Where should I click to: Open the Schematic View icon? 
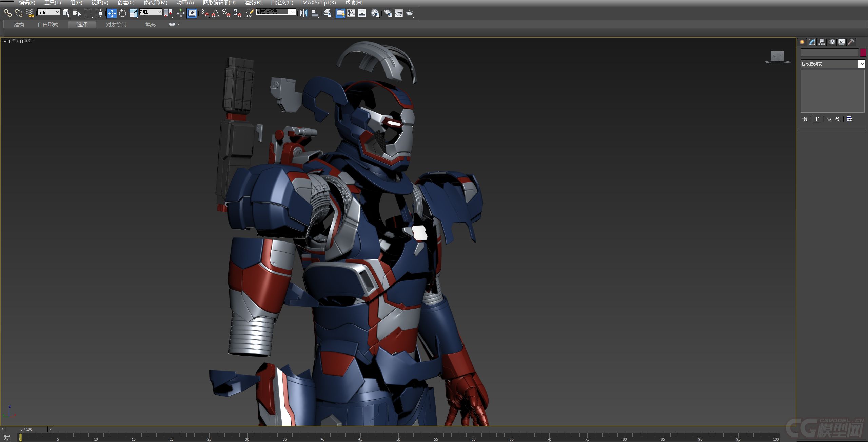(x=362, y=13)
